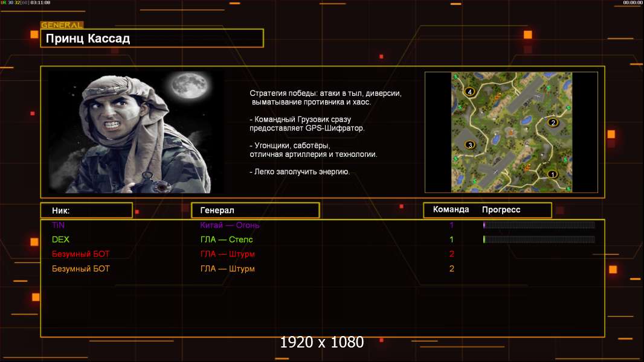
Task: Click the title 'Принц Кассад'
Action: pos(88,39)
